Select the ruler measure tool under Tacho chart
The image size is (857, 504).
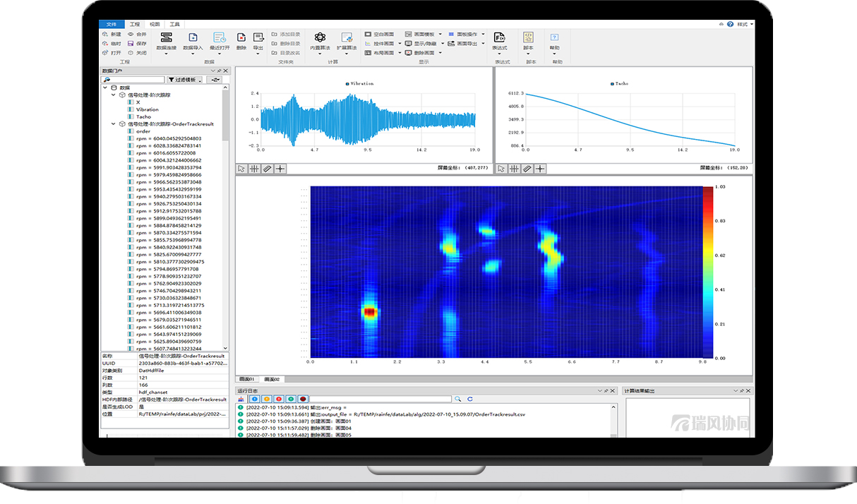pyautogui.click(x=527, y=169)
